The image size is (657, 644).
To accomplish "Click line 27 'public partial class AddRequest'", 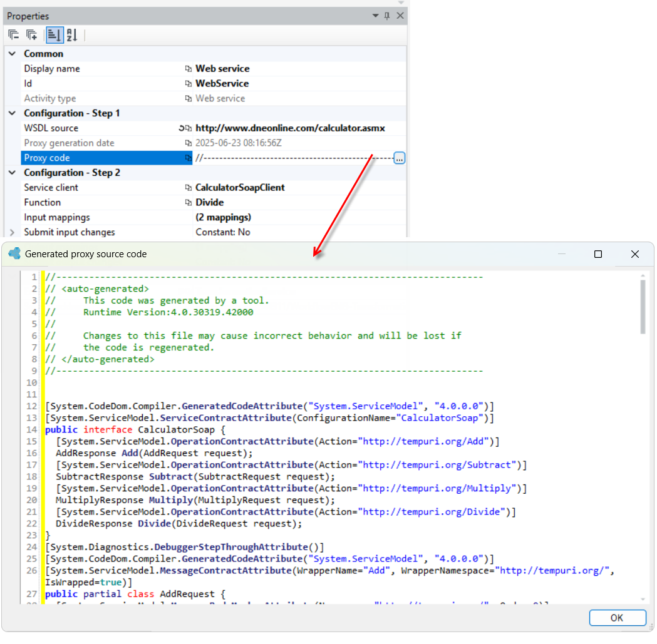I will pos(135,594).
